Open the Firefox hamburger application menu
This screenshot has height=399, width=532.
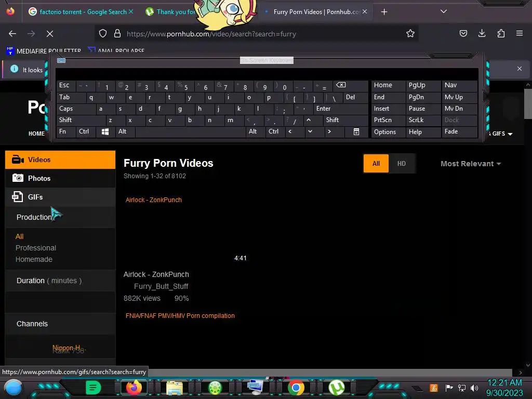[520, 33]
